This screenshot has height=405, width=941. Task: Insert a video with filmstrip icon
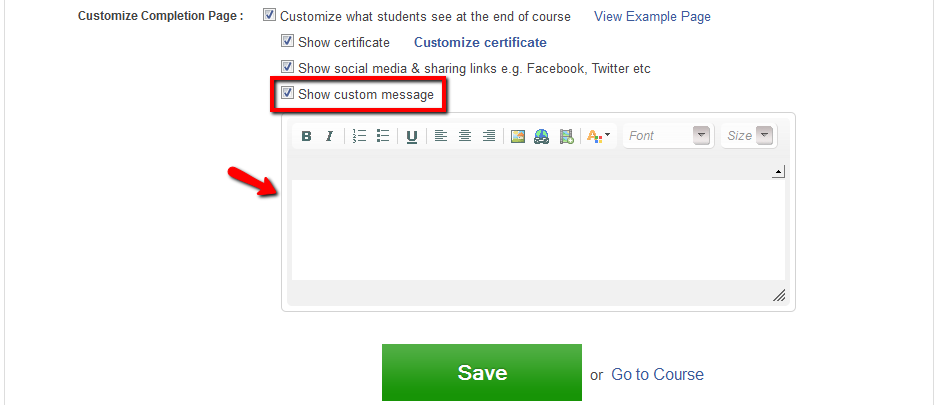coord(566,136)
